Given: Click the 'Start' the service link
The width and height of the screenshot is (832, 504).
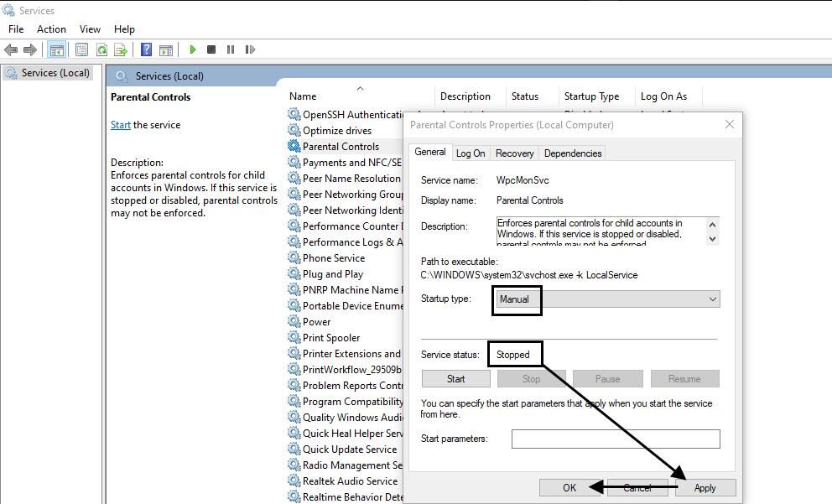Looking at the screenshot, I should point(121,125).
